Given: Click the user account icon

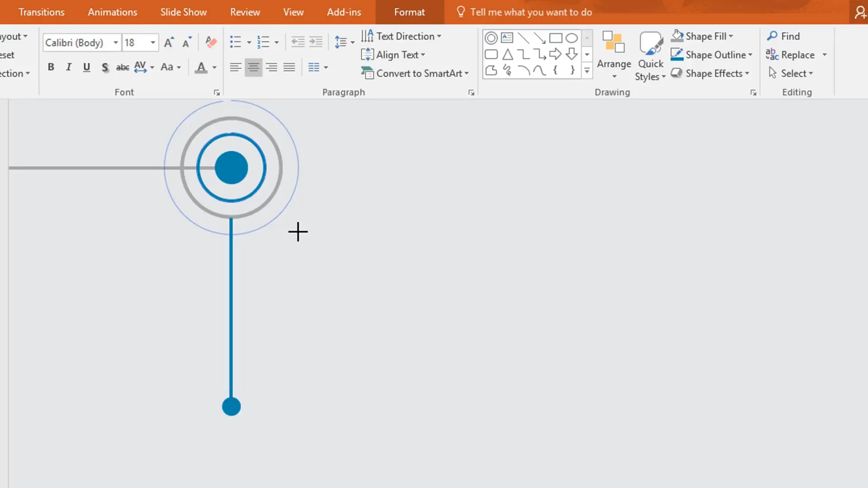Looking at the screenshot, I should tap(860, 12).
